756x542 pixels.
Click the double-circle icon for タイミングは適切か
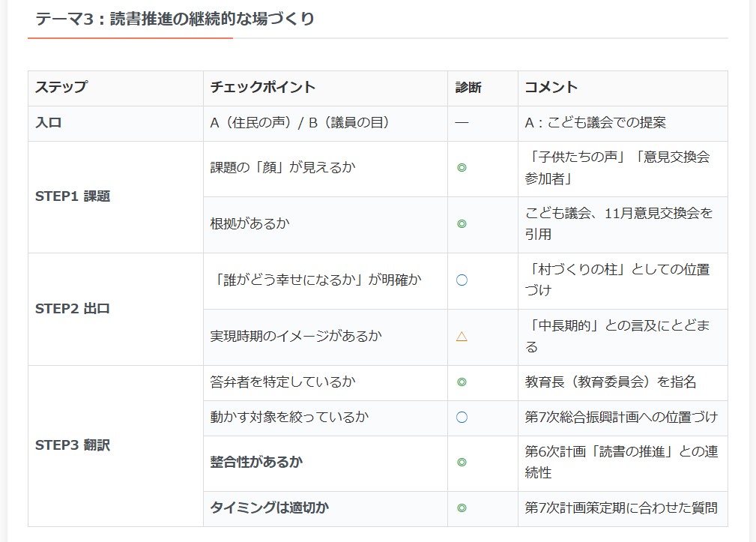click(462, 508)
